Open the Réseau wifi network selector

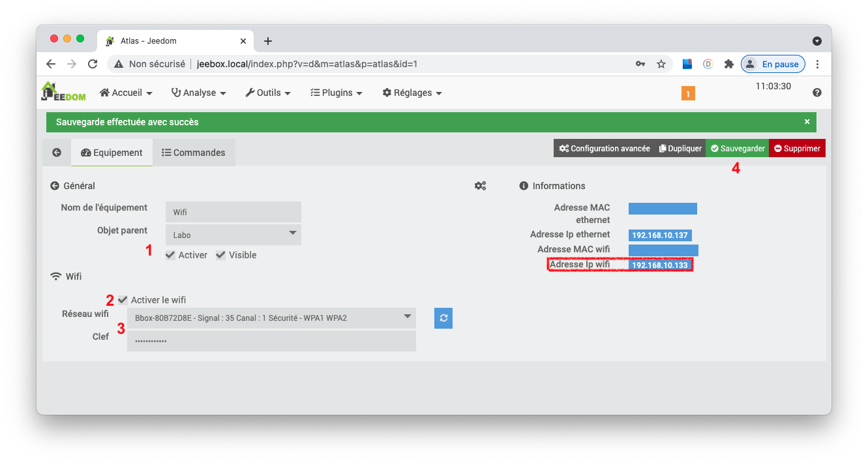[271, 318]
